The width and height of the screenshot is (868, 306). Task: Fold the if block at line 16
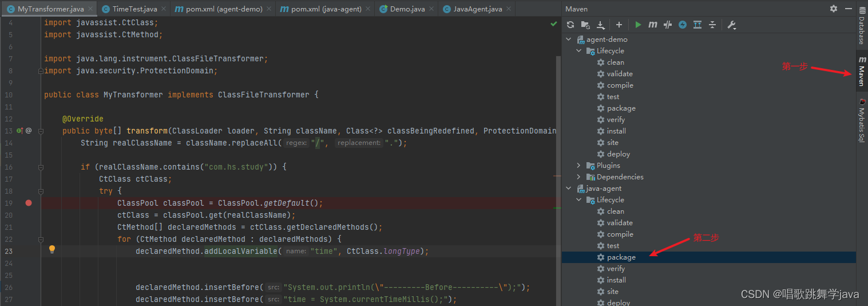41,167
